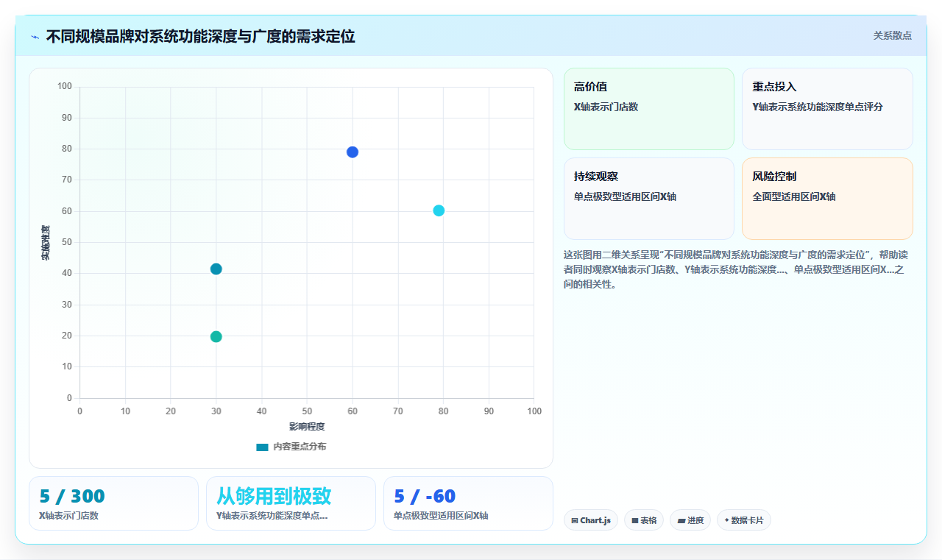Click the 数据卡片 tag chip
The image size is (942, 560).
coord(744,520)
